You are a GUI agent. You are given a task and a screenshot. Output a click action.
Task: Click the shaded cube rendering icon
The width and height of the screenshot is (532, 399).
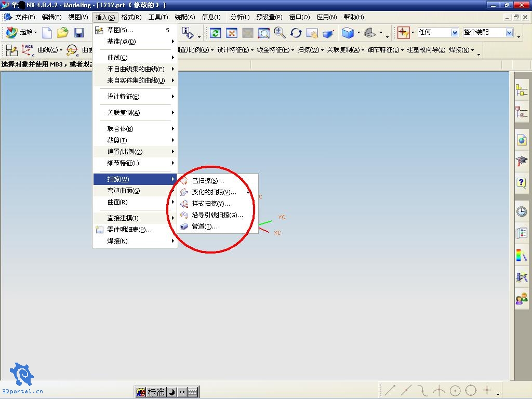click(x=348, y=33)
